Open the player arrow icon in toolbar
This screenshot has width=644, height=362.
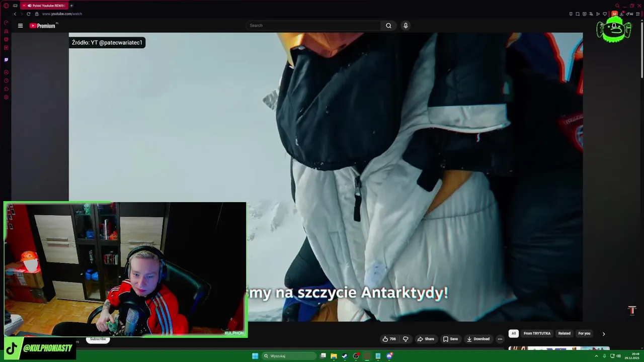pyautogui.click(x=598, y=14)
